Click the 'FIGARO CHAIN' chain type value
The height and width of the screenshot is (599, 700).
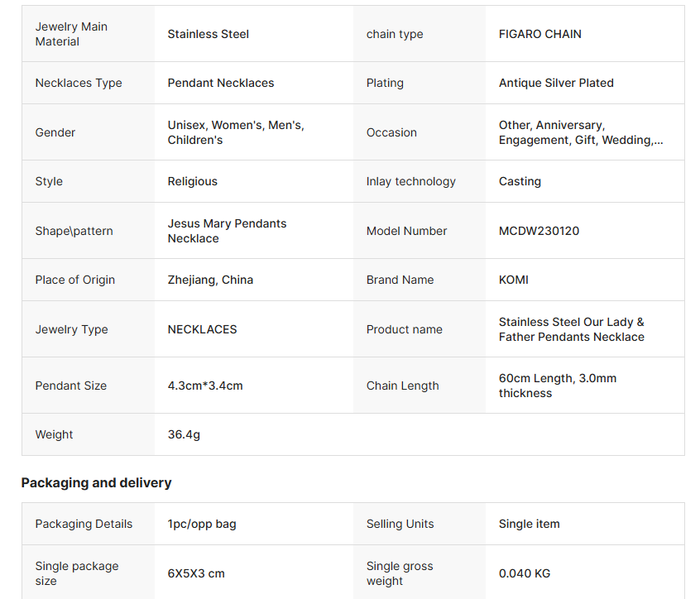[539, 34]
